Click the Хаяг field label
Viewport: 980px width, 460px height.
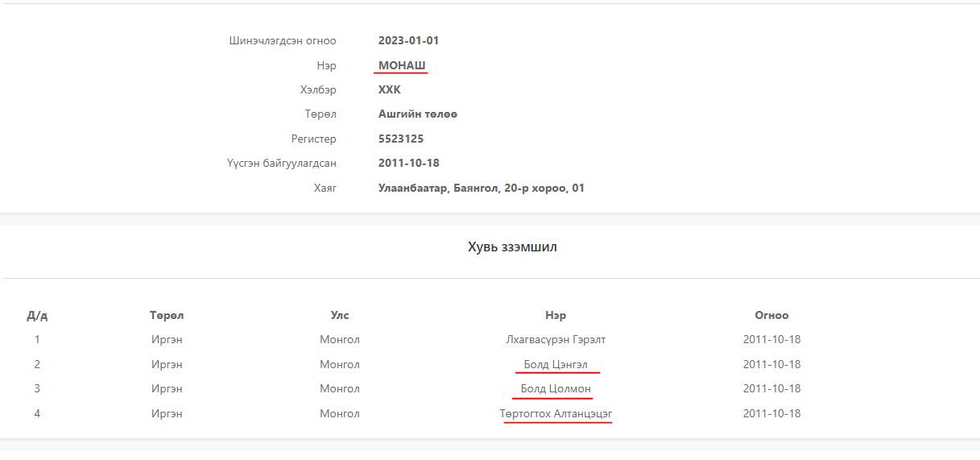click(325, 189)
